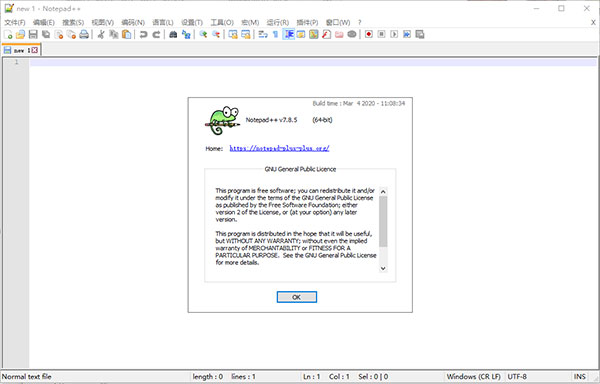Click the Save All toolbar icon
The width and height of the screenshot is (600, 384).
(x=46, y=35)
